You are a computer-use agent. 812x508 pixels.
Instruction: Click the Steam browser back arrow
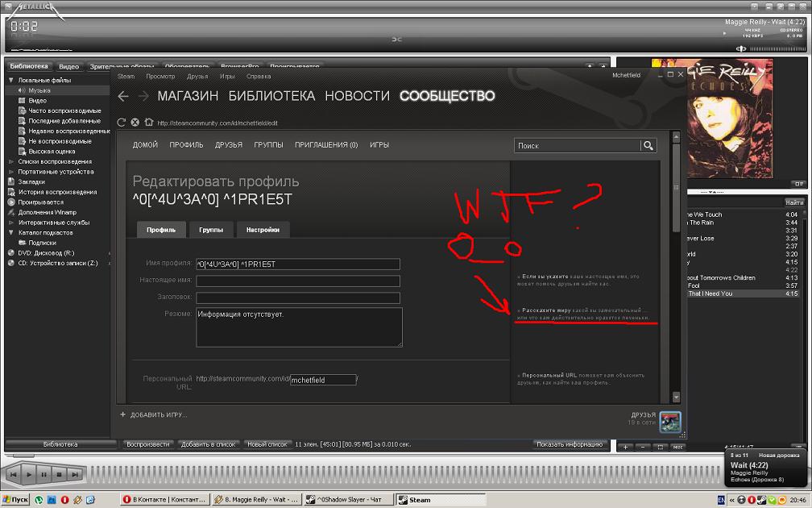(123, 96)
